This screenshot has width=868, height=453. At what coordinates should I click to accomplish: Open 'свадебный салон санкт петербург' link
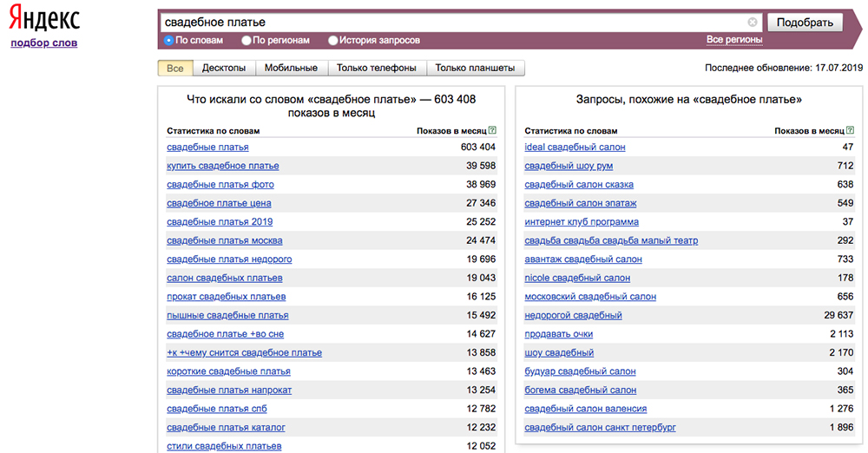click(600, 428)
